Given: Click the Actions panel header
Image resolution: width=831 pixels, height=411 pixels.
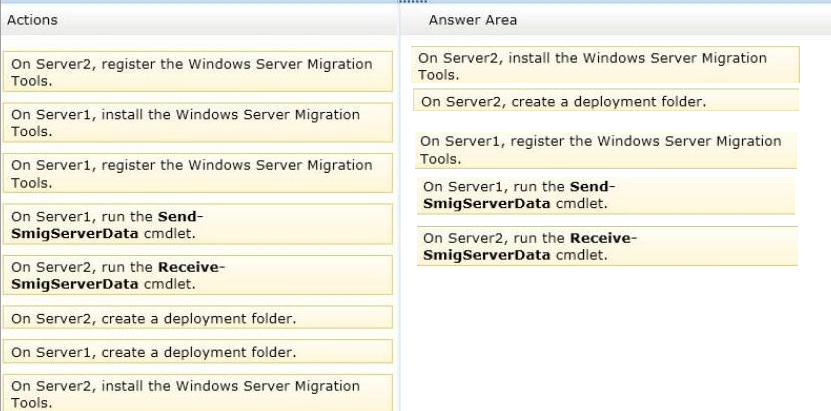Looking at the screenshot, I should click(199, 20).
